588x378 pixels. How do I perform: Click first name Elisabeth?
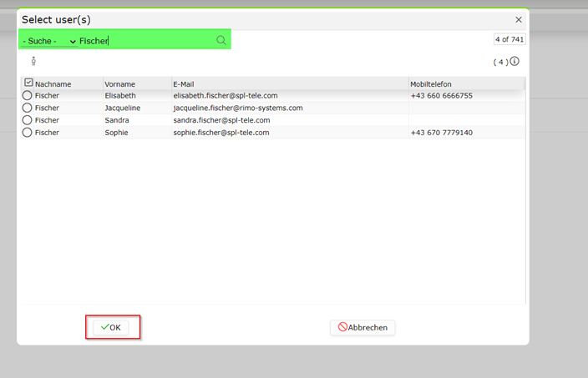[120, 95]
